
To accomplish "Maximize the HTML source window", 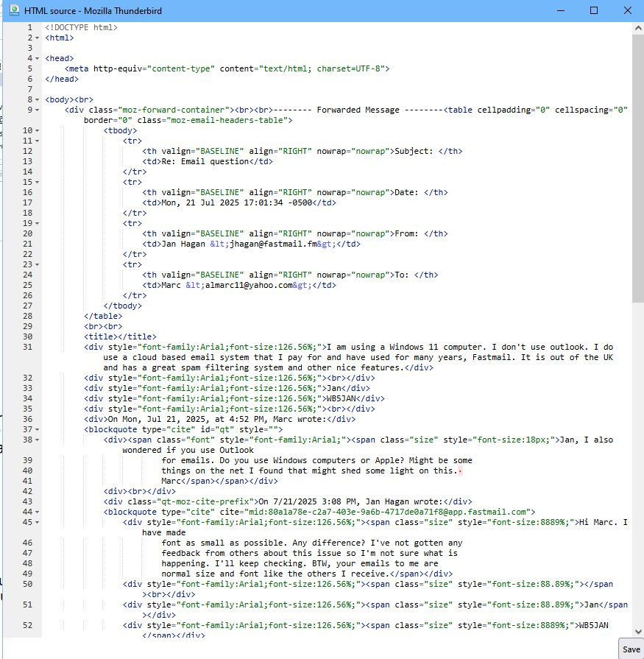I will pos(594,11).
